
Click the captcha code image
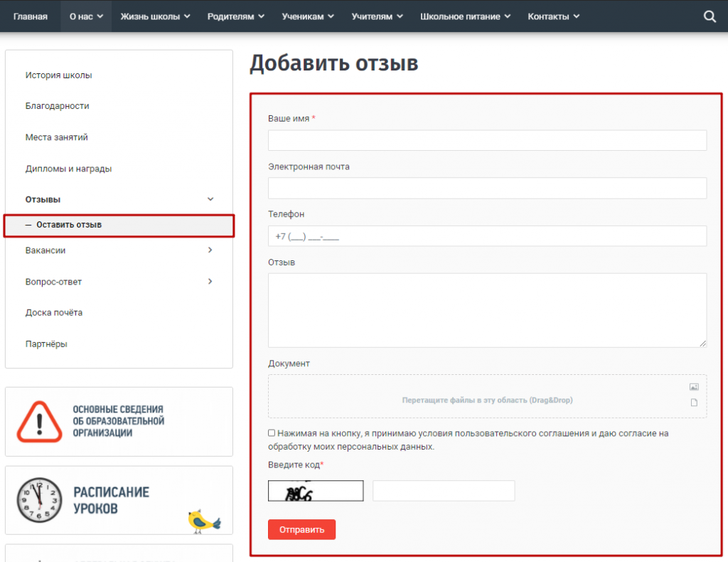[316, 491]
